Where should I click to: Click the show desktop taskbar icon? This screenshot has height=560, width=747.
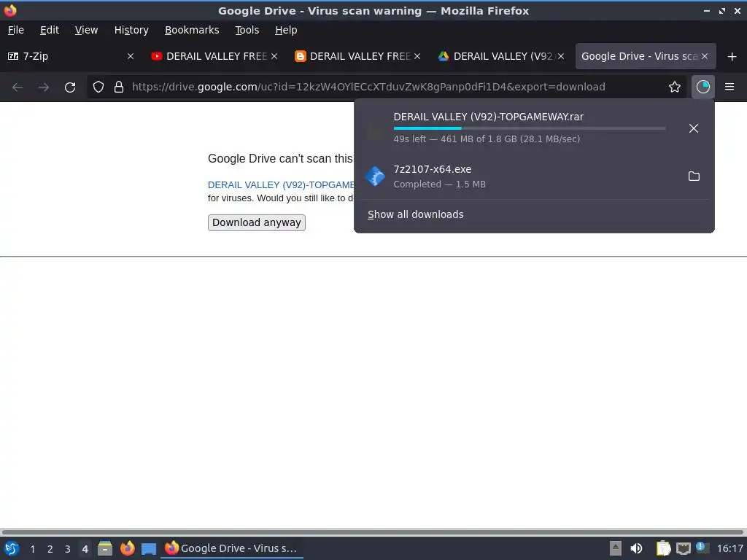coord(149,549)
